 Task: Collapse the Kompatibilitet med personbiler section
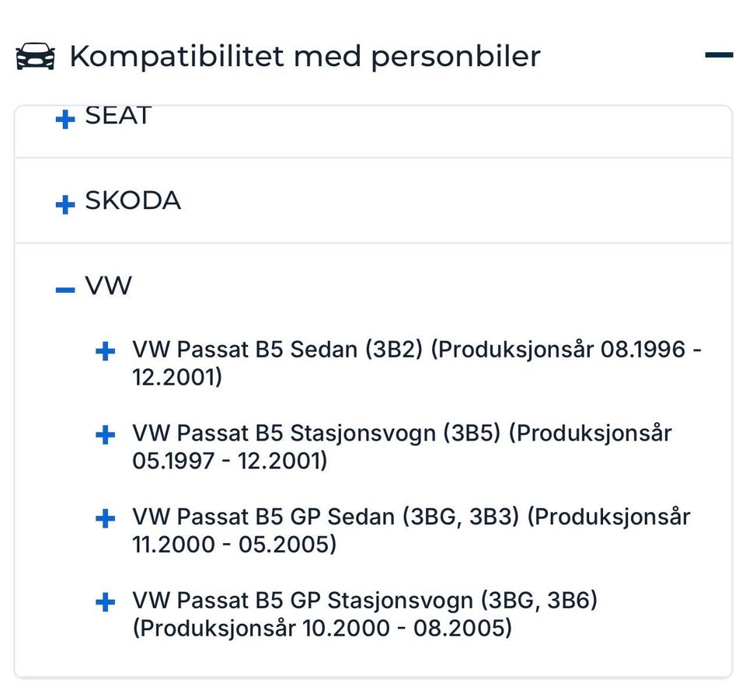pyautogui.click(x=719, y=55)
